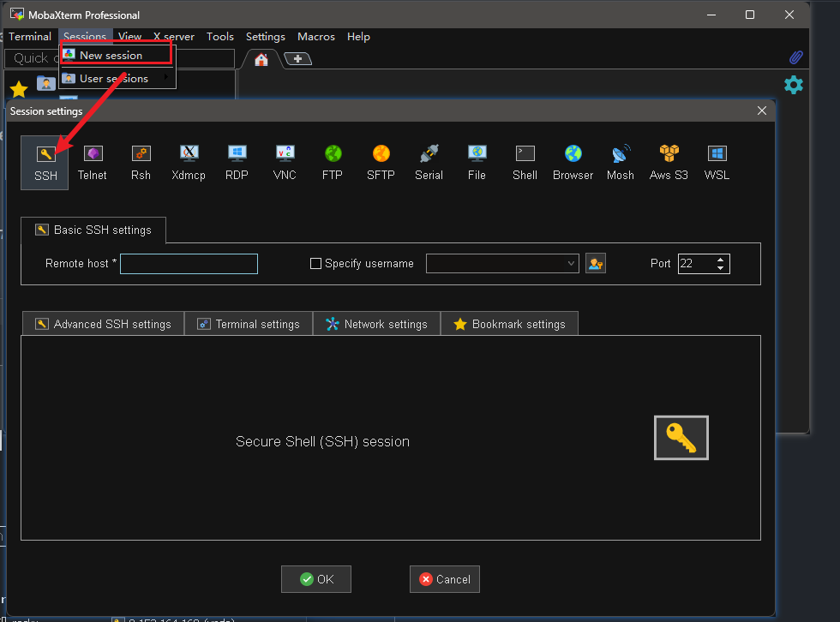
Task: Click into the Port number field
Action: click(696, 263)
